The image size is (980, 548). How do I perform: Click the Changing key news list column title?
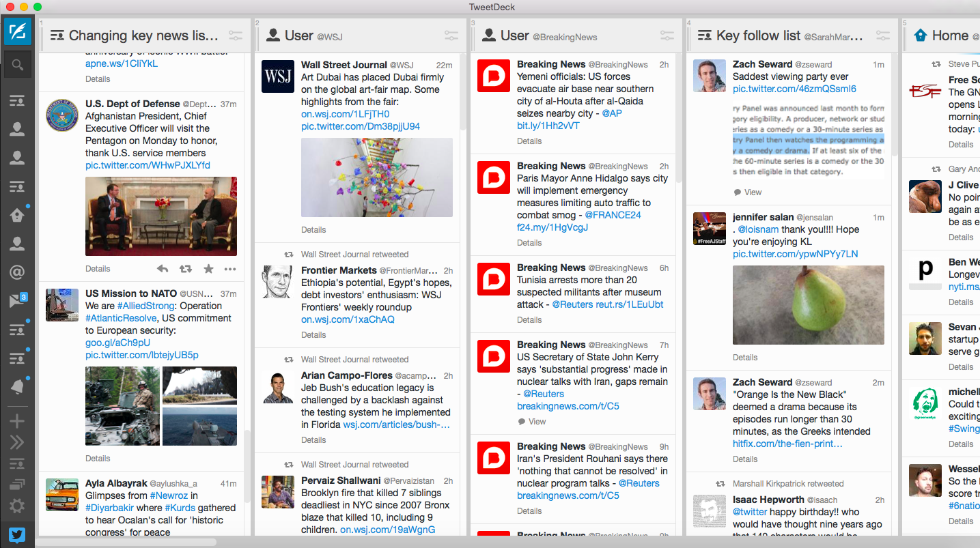(143, 35)
